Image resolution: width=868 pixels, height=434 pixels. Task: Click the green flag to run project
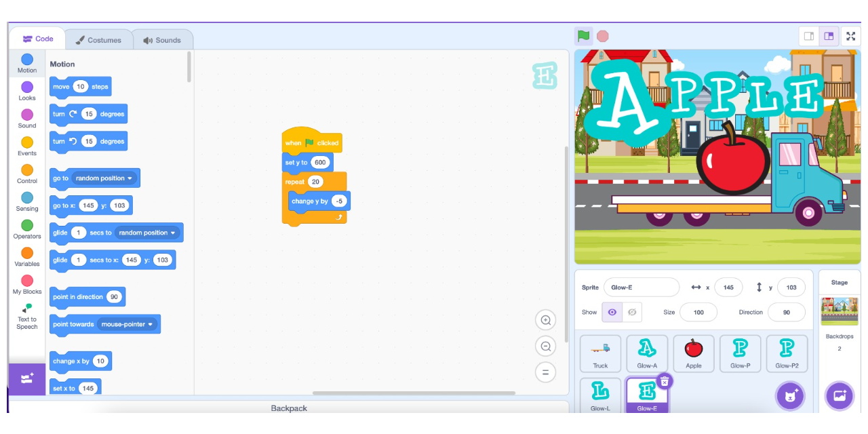pos(583,36)
